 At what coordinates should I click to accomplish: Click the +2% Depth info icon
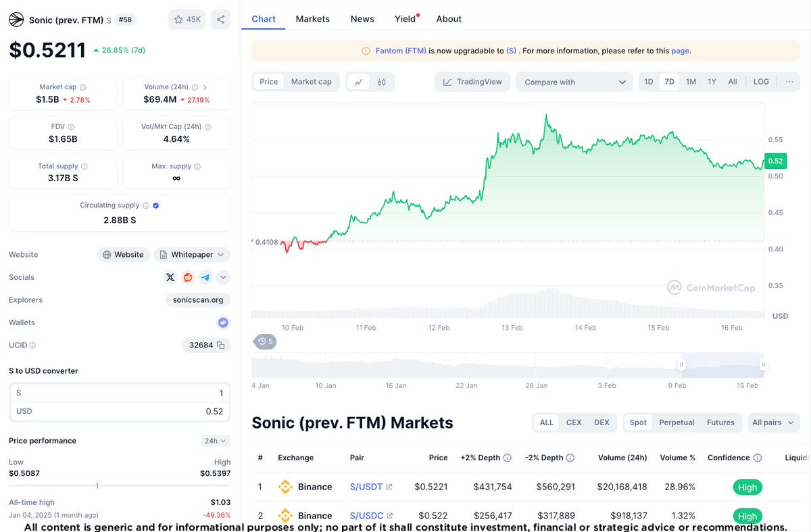pyautogui.click(x=508, y=458)
